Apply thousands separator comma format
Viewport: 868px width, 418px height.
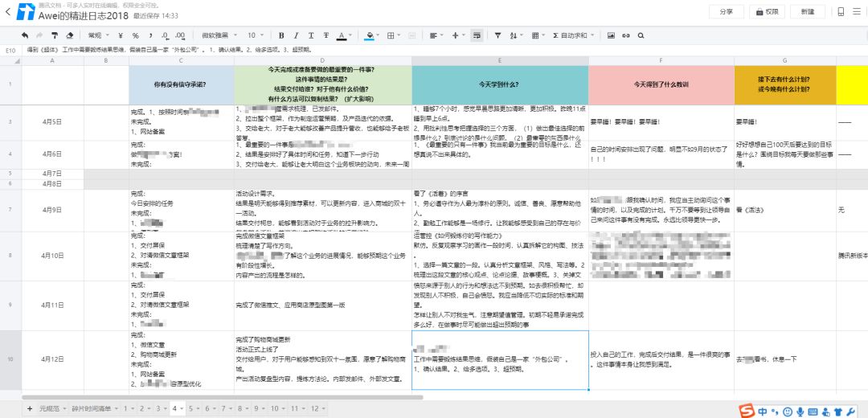coord(150,35)
